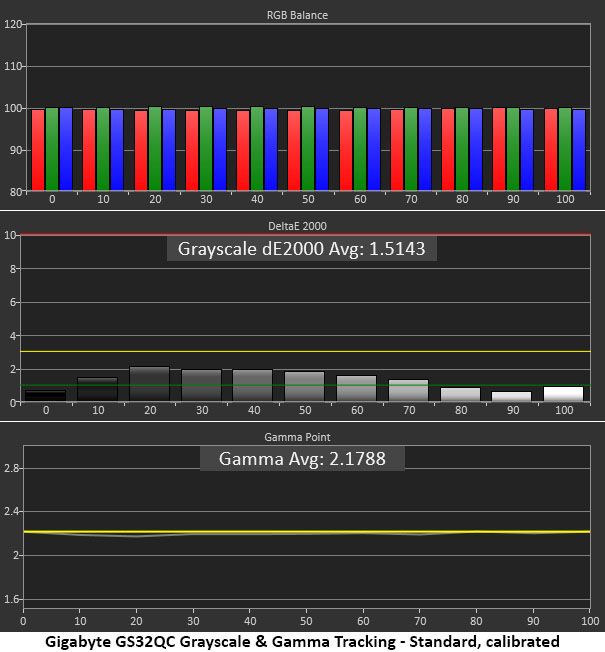Click the 2.8 label on Gamma axis
Screen dimensions: 605x652
[x=12, y=468]
